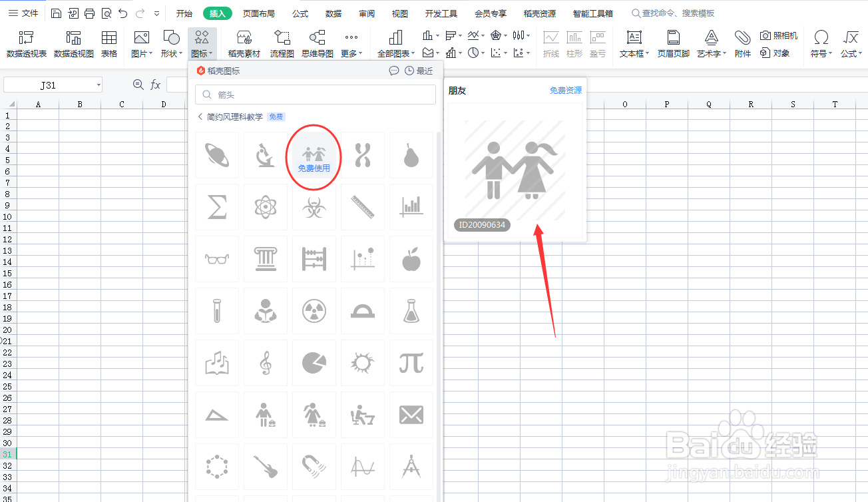The width and height of the screenshot is (868, 502).
Task: Insert a pivot chart (数据透视图)
Action: 74,44
